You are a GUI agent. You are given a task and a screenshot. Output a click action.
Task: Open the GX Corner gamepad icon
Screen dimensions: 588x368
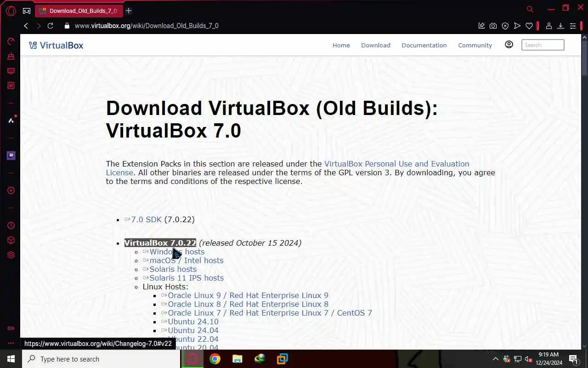click(x=27, y=11)
